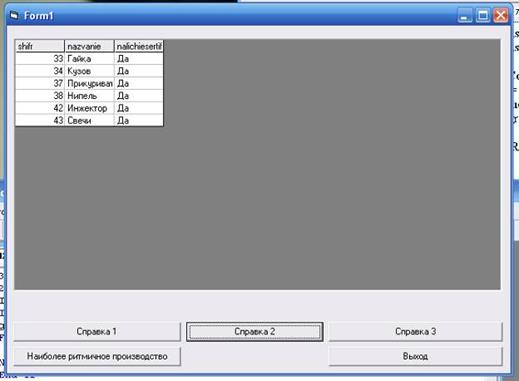This screenshot has height=381, width=519.
Task: Select the nazvanie column header
Action: pyautogui.click(x=89, y=46)
